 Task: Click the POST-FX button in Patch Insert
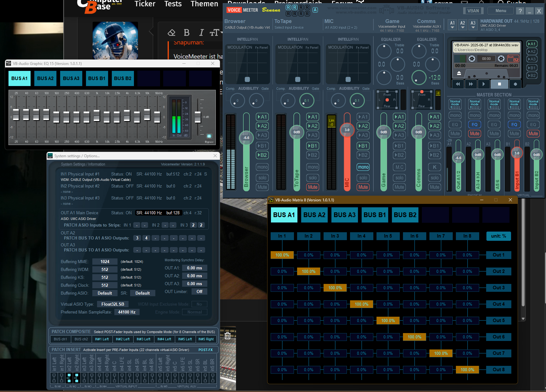[205, 350]
